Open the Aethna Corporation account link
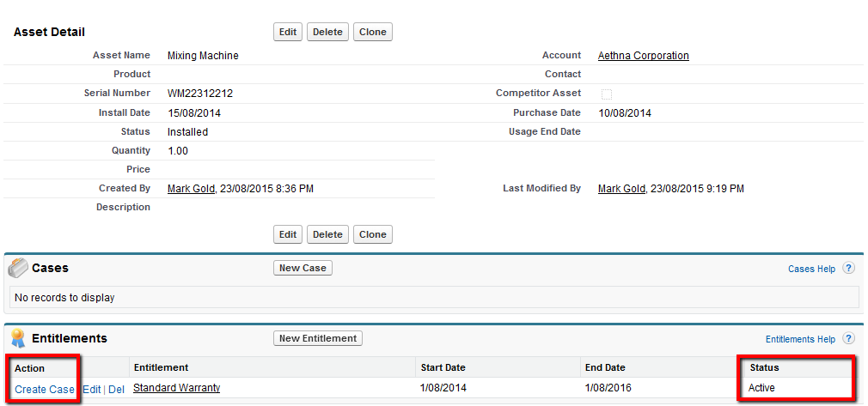Viewport: 868px width, 406px height. point(643,56)
